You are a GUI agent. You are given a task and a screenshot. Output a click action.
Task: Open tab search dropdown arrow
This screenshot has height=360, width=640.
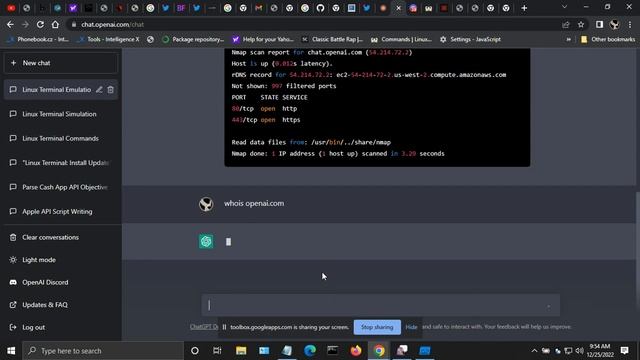pos(564,7)
